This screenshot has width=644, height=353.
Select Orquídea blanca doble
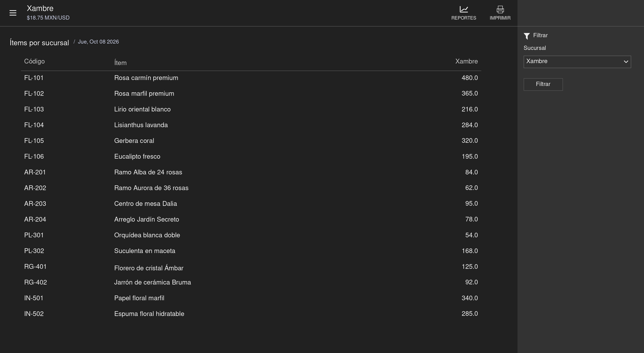tap(147, 235)
